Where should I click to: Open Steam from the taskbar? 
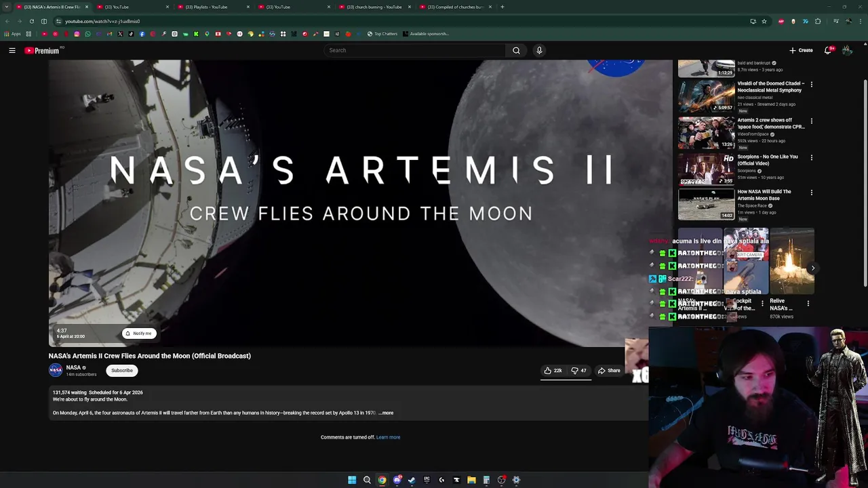click(412, 480)
